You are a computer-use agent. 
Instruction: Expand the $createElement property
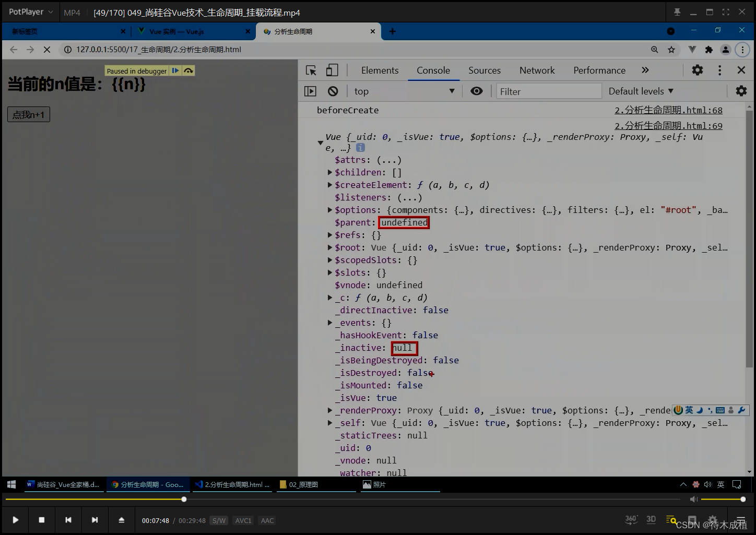tap(330, 185)
